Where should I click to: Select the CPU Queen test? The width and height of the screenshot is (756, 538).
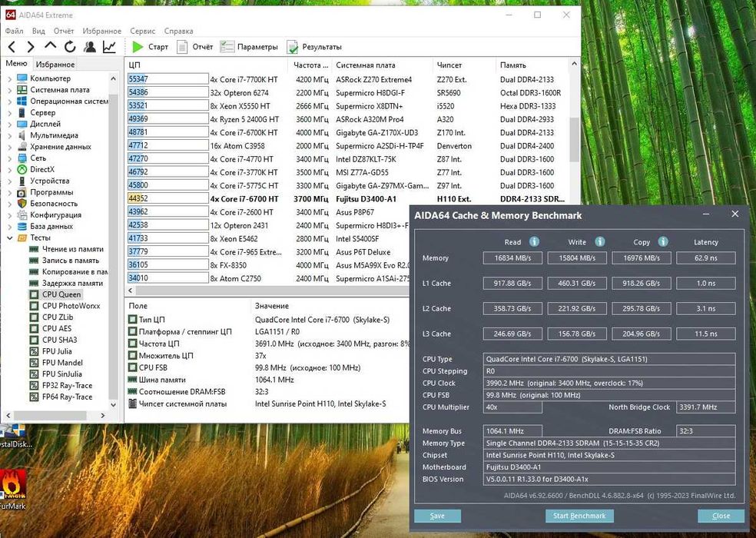61,294
